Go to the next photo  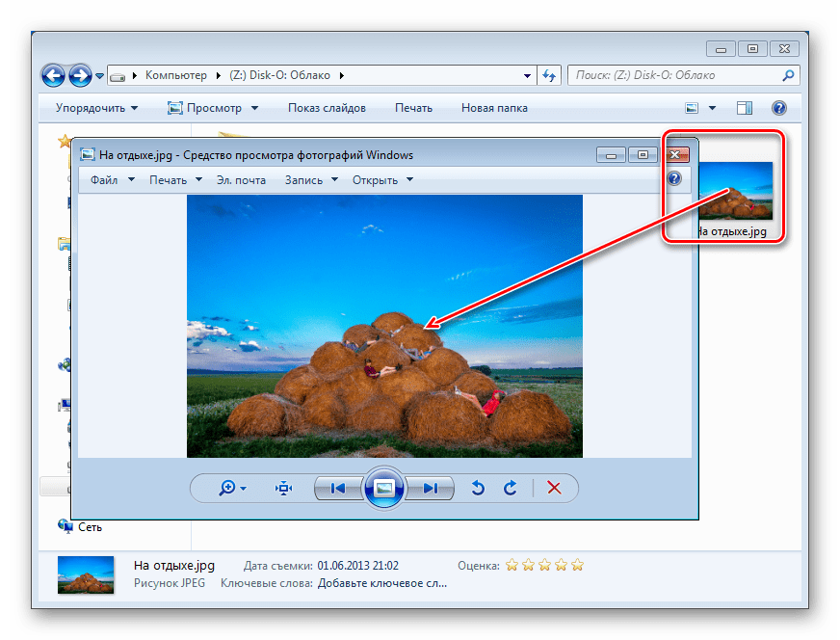431,489
